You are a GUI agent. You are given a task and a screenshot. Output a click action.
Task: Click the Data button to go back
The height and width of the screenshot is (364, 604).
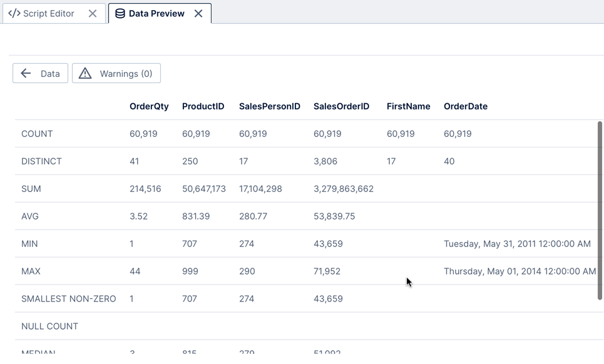(x=40, y=73)
